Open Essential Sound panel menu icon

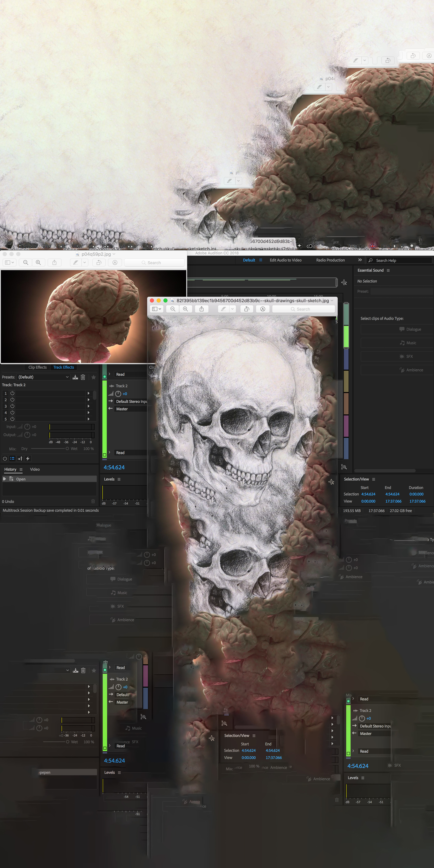tap(388, 270)
